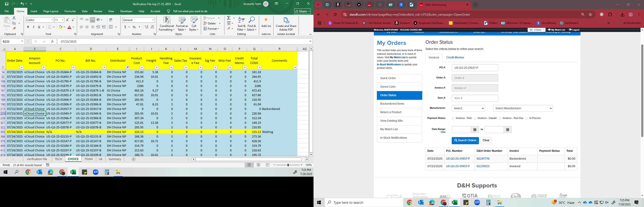Bookmark this page with star icon
Image resolution: width=644 pixels, height=207 pixels.
tap(590, 14)
